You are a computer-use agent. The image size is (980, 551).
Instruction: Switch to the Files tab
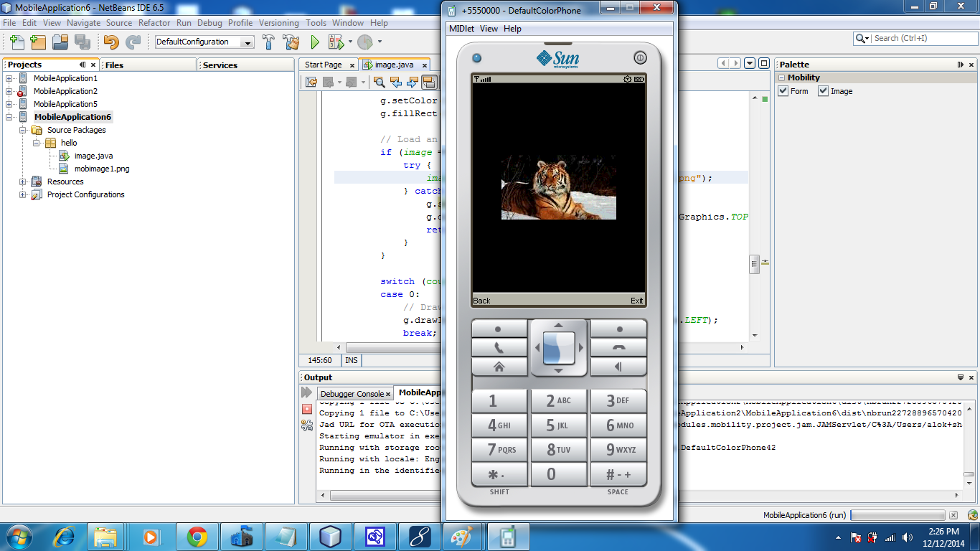[x=115, y=65]
